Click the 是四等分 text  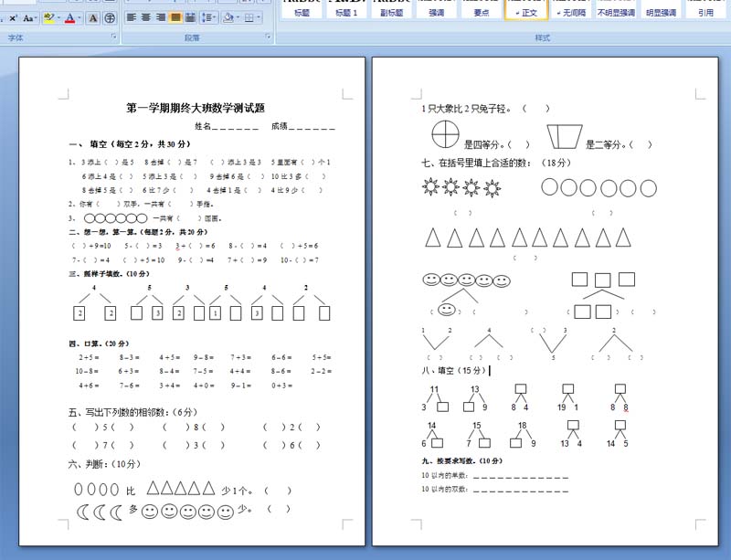[x=484, y=145]
